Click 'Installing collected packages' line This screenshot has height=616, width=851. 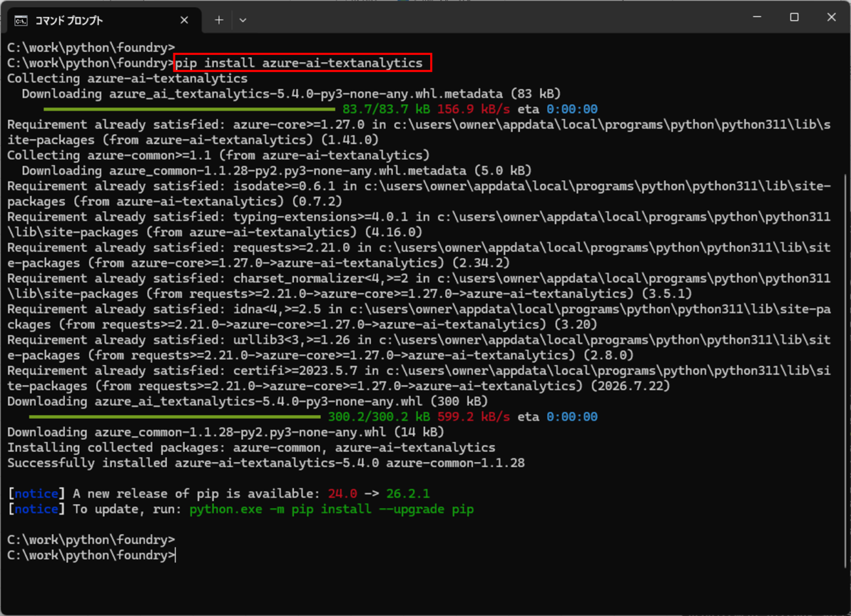pos(251,448)
